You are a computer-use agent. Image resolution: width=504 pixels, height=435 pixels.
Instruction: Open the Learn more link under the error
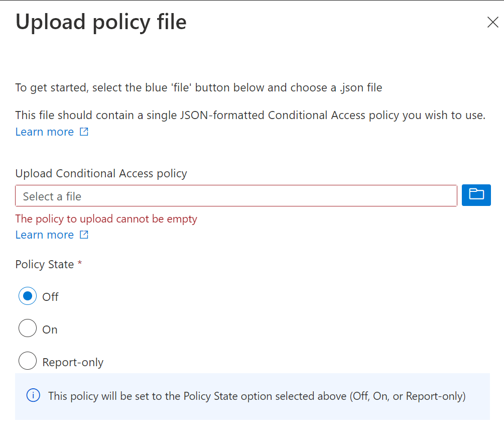(45, 235)
